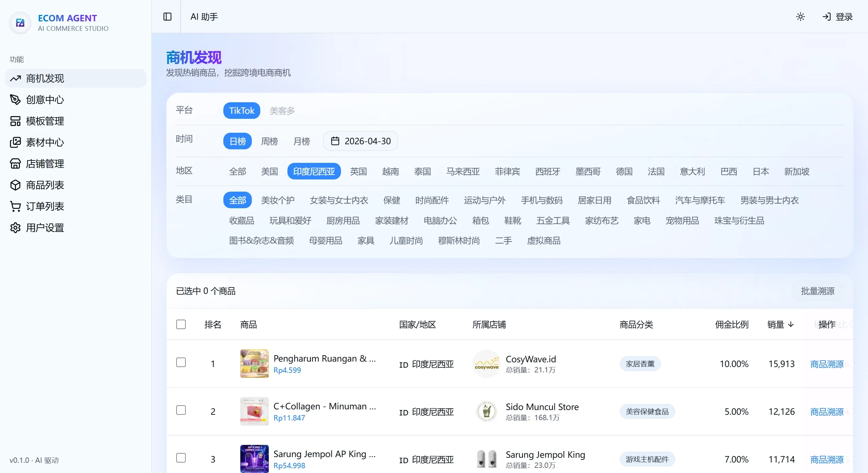Click the 批量溯源 button

817,291
